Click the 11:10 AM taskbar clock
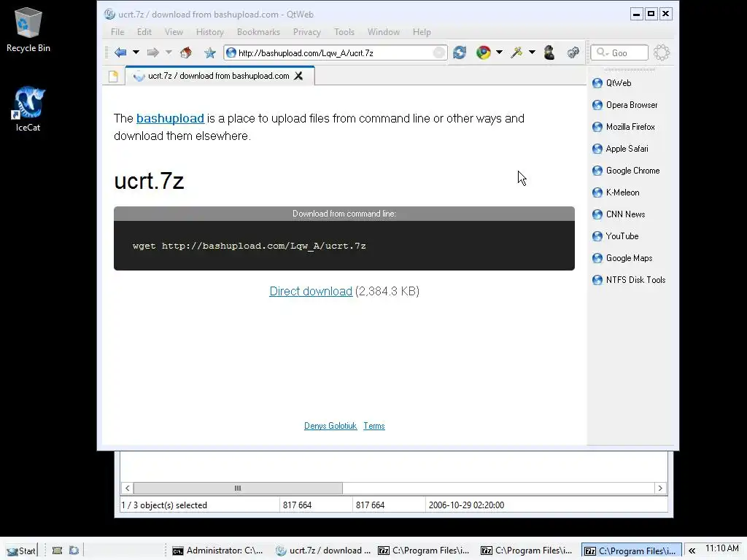 pos(721,548)
